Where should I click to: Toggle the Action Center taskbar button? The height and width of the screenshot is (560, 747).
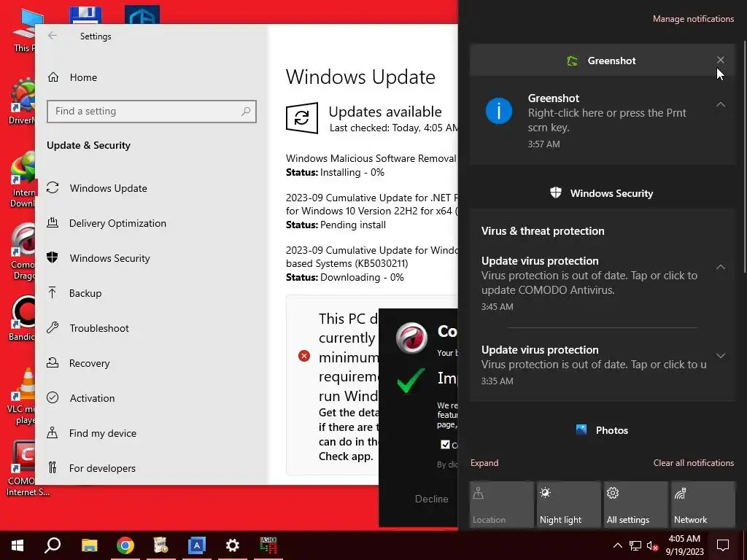[723, 545]
